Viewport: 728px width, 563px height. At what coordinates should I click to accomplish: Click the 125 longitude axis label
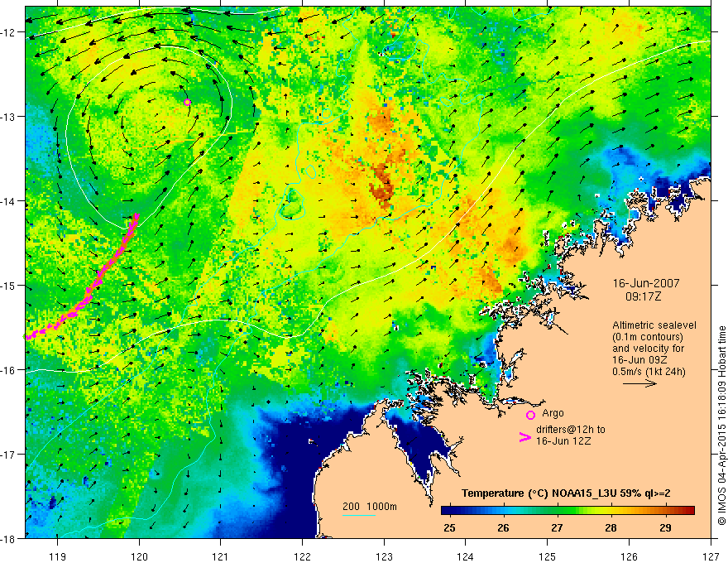pos(548,556)
